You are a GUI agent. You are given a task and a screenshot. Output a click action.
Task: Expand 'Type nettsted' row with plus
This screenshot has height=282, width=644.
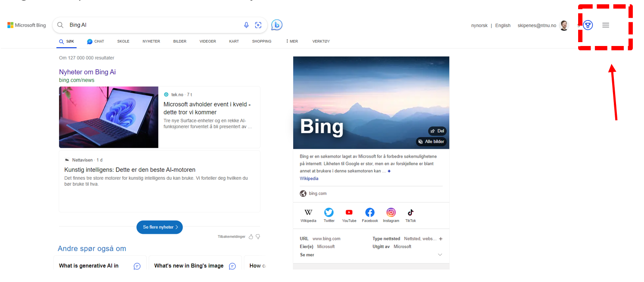coord(440,239)
